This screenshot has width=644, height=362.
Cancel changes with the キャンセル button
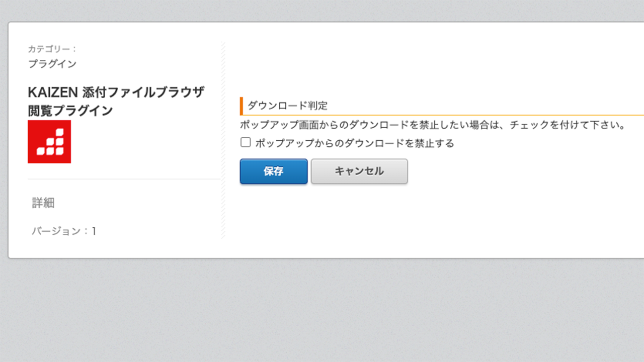359,171
